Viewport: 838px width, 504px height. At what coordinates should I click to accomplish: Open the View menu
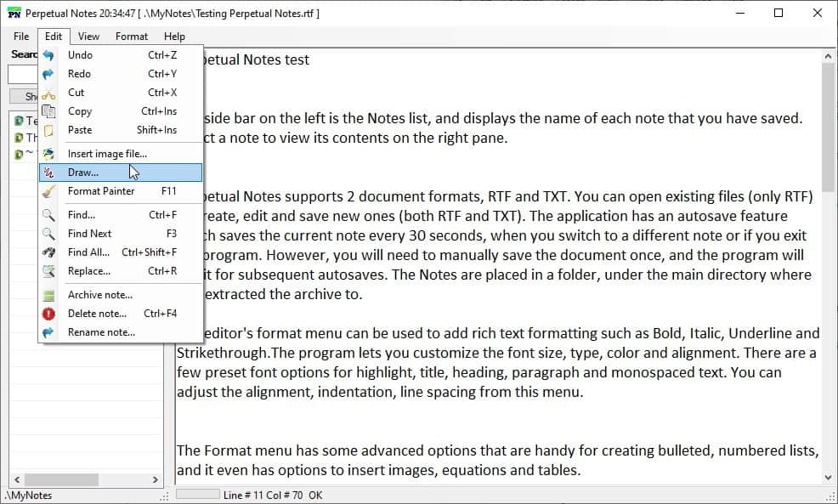tap(88, 37)
